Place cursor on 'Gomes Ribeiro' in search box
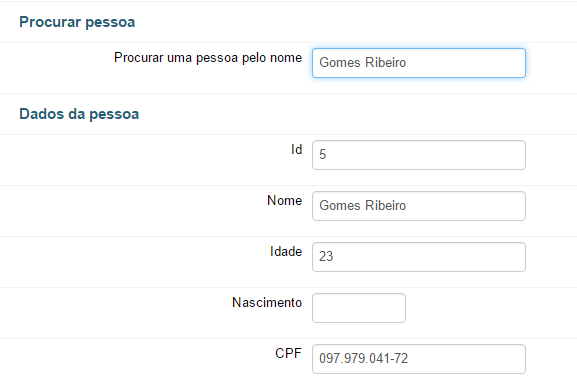The image size is (577, 383). [x=362, y=63]
